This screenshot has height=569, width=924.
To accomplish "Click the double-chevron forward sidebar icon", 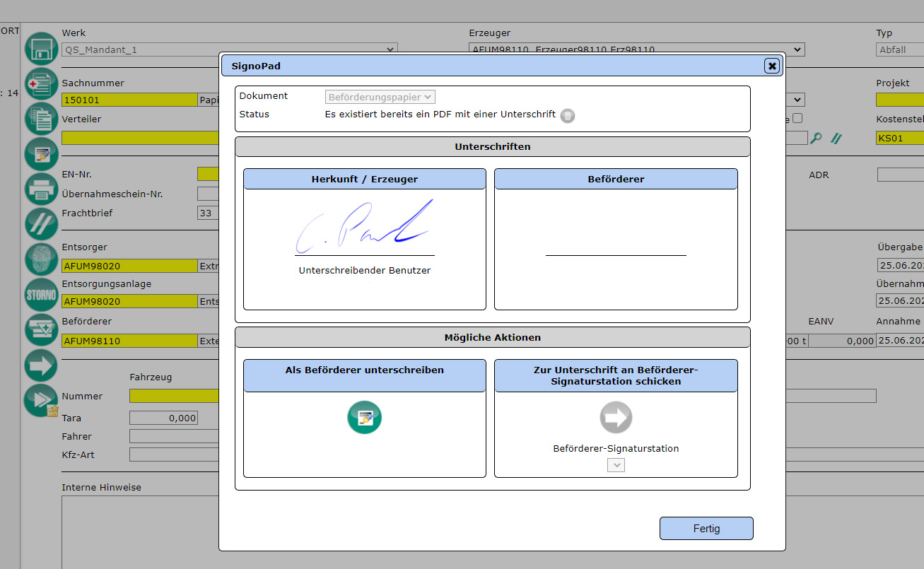I will 41,400.
